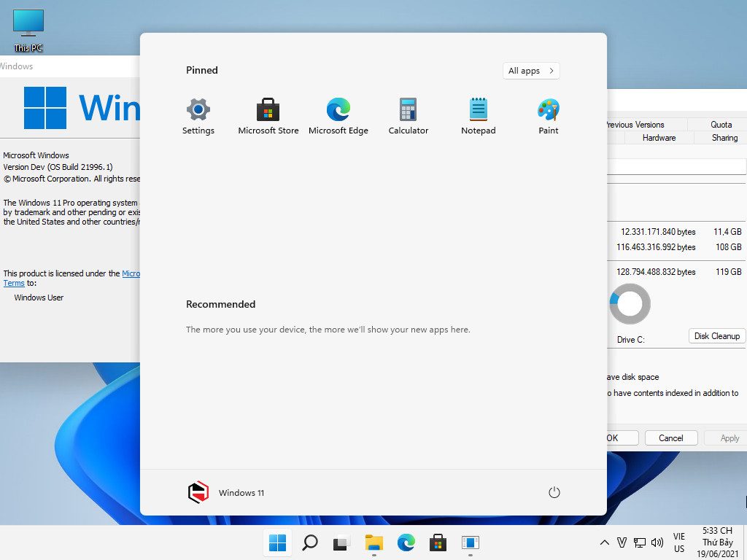Open Task View on the taskbar
747x560 pixels.
341,542
